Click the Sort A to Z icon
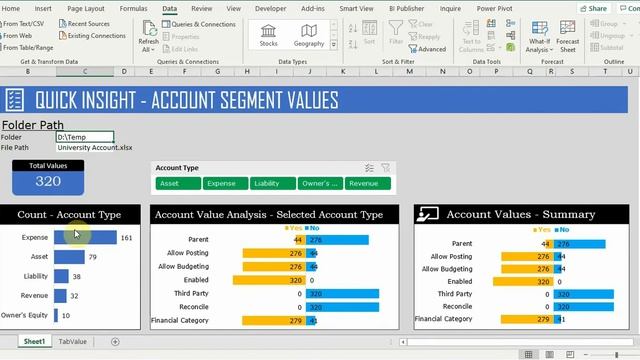Viewport: 640px width, 360px height. point(353,28)
